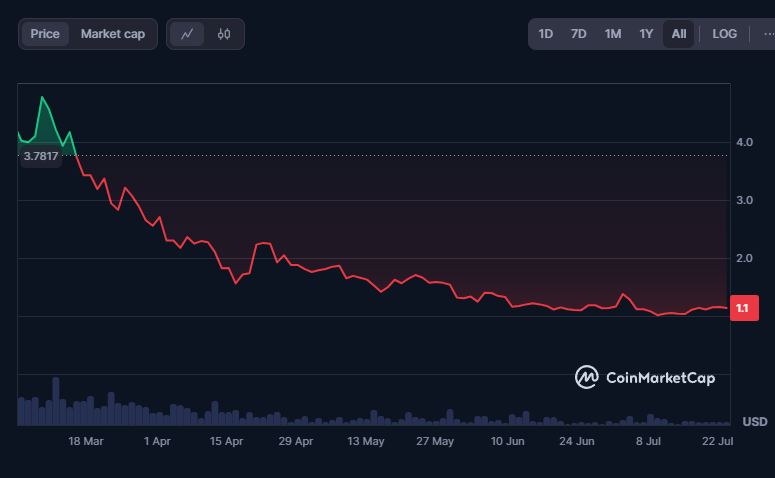This screenshot has height=478, width=775.
Task: Click the 2.0 axis label
Action: [x=744, y=258]
